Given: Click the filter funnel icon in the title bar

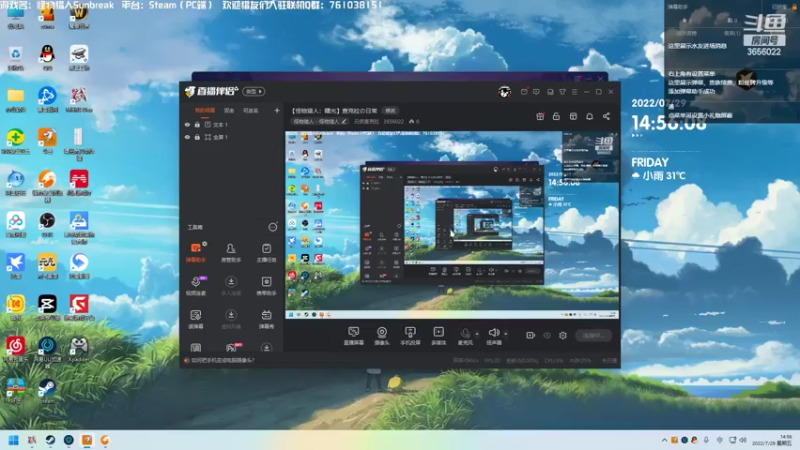Looking at the screenshot, I should pyautogui.click(x=562, y=92).
